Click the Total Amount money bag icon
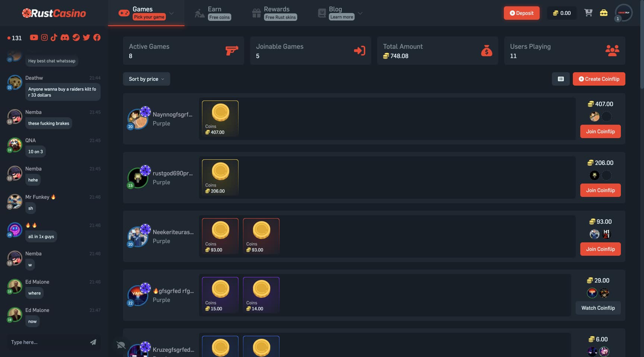Screen dimensions: 644x357 pyautogui.click(x=486, y=51)
